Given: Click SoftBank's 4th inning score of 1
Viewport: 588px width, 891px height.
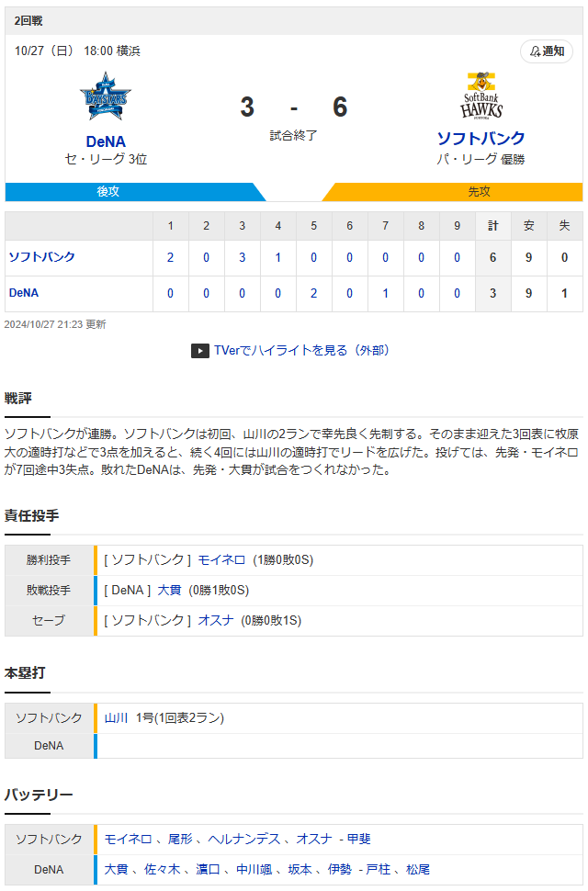Looking at the screenshot, I should [x=277, y=257].
